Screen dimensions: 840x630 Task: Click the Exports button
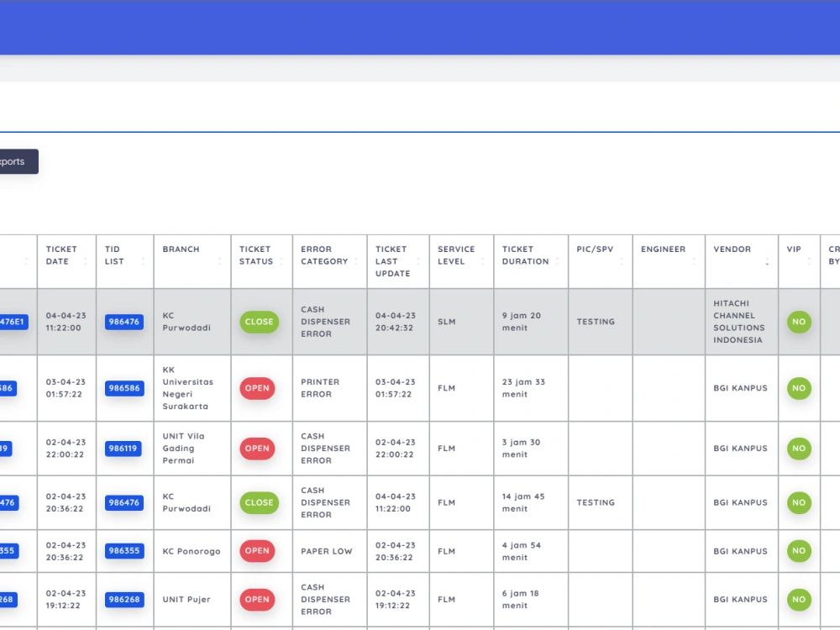tap(18, 161)
